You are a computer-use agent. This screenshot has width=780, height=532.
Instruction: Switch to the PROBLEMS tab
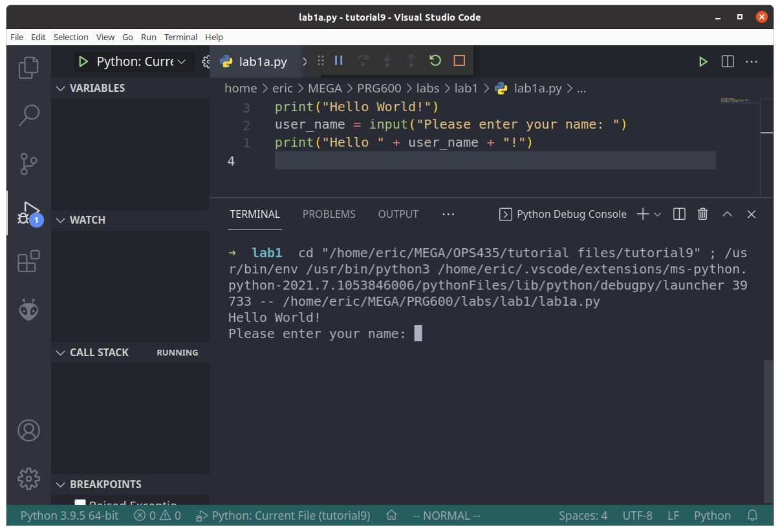[329, 214]
